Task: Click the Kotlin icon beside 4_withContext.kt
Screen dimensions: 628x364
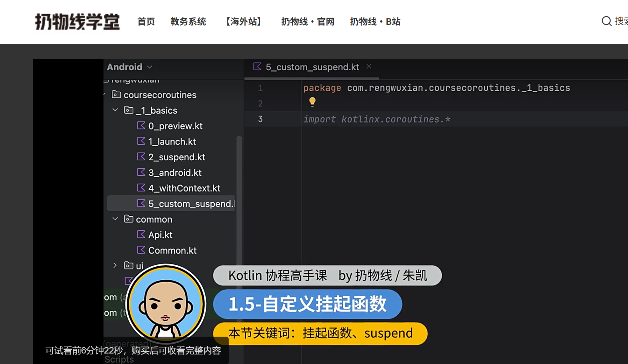Action: [141, 188]
